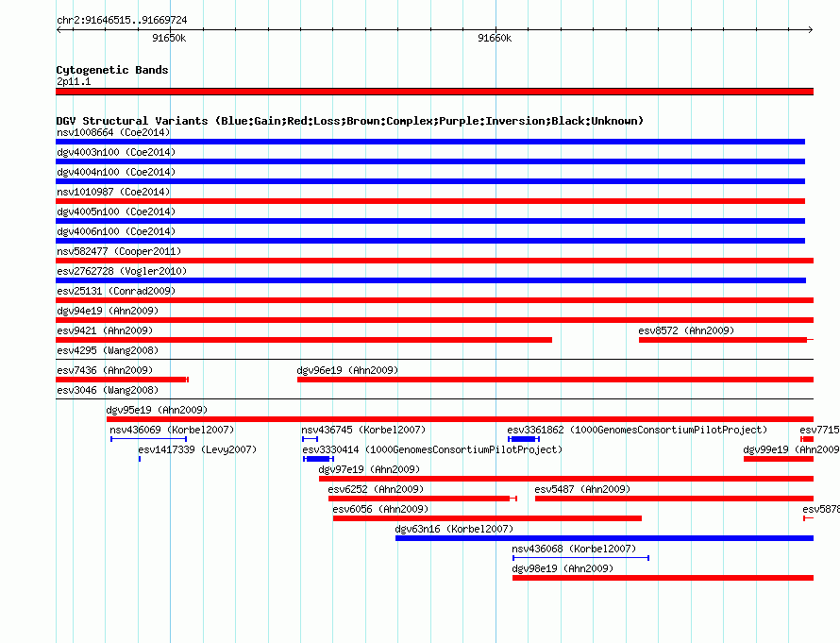Click the red esv7436 loss bar

click(x=122, y=380)
